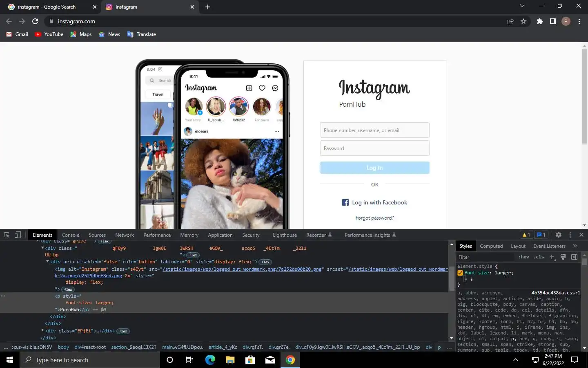Close the DevTools panel

pyautogui.click(x=581, y=235)
